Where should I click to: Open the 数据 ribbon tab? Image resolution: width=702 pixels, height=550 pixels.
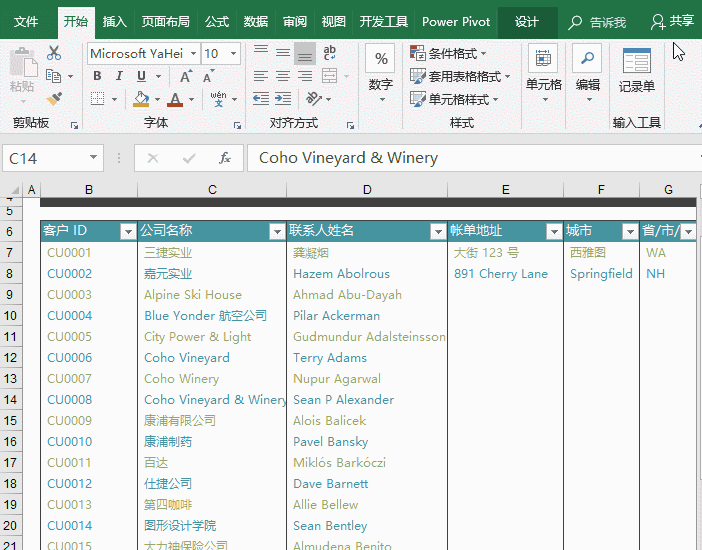coord(256,21)
